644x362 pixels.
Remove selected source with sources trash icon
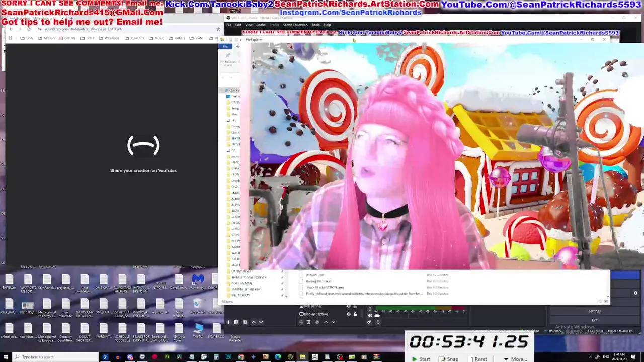pyautogui.click(x=308, y=322)
